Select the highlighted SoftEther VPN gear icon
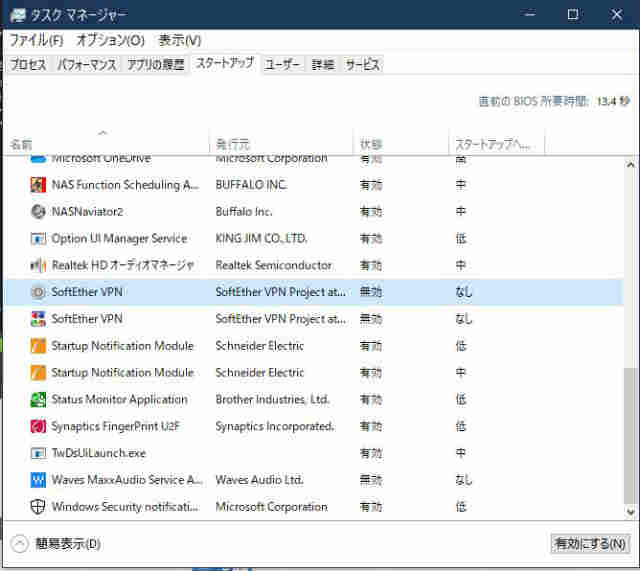 38,292
